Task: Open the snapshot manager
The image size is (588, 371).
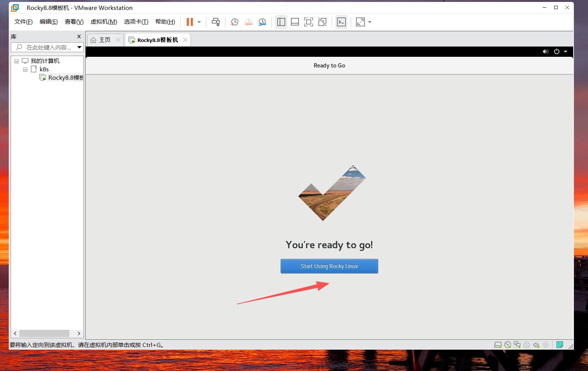Action: [262, 22]
